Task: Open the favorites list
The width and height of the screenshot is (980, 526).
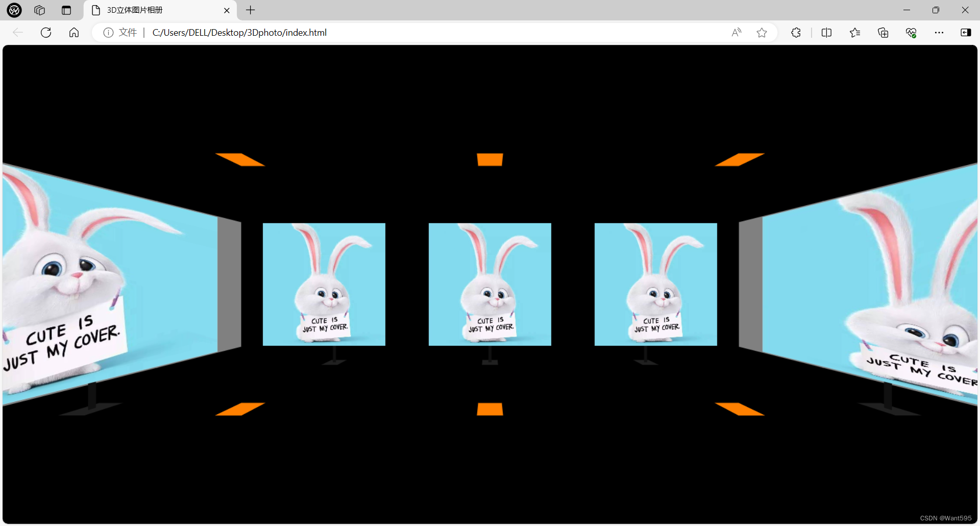Action: 855,33
